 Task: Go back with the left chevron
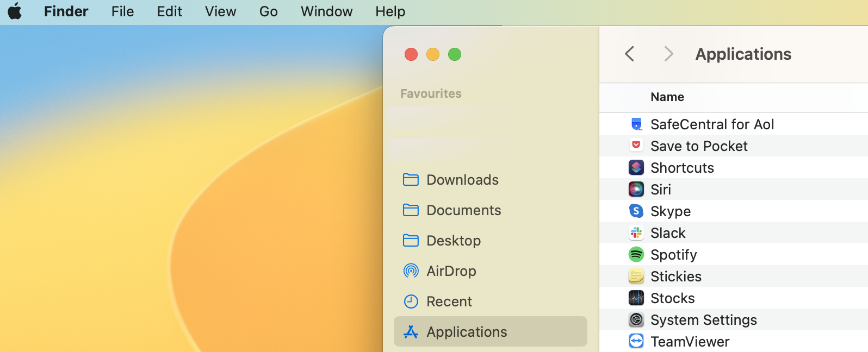[630, 54]
